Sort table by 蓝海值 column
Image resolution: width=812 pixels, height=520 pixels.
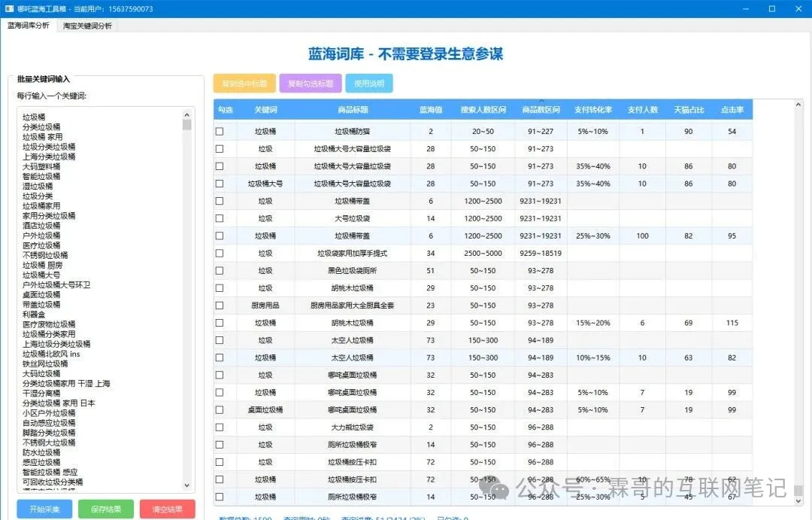coord(431,110)
